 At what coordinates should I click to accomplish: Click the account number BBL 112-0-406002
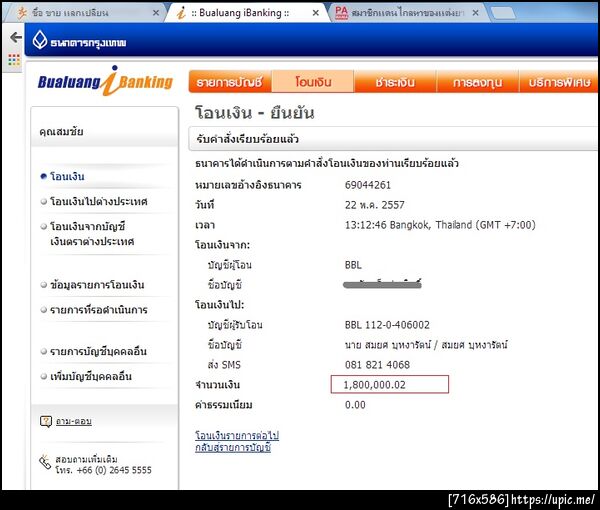point(387,325)
